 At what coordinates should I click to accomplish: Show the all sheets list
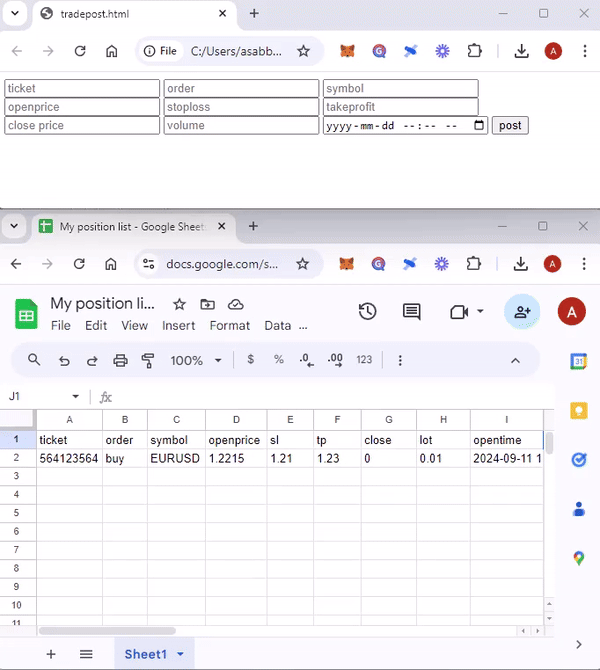click(x=86, y=654)
